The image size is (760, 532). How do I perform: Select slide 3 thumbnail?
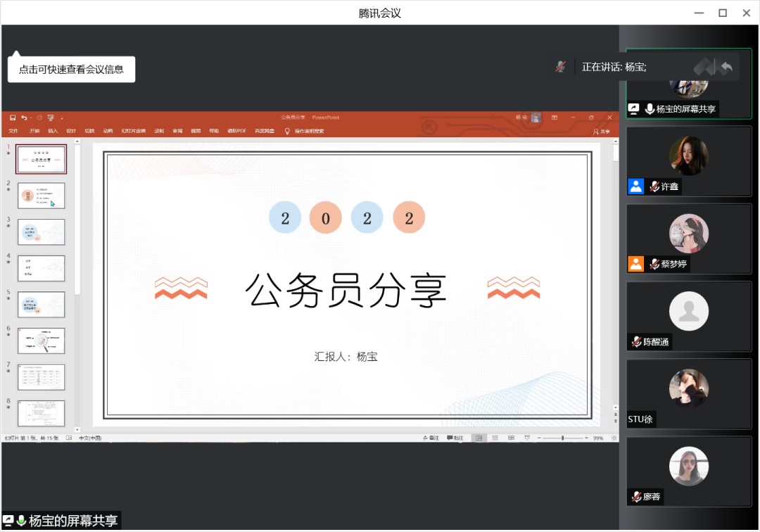tap(42, 232)
